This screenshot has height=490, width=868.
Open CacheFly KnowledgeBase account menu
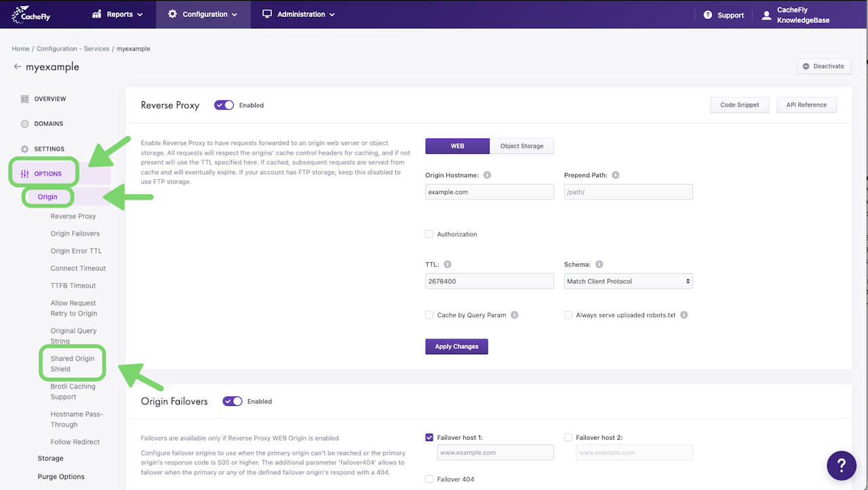pyautogui.click(x=796, y=15)
